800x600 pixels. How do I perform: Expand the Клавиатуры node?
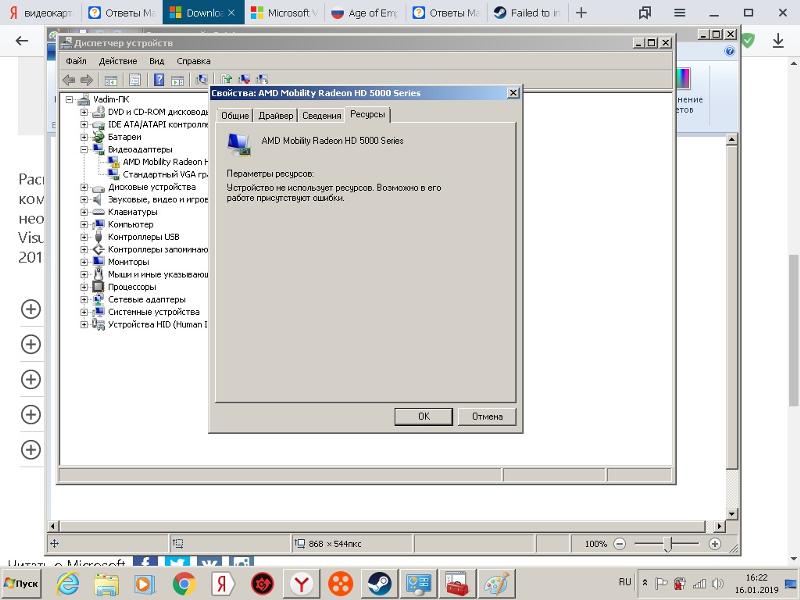point(84,212)
